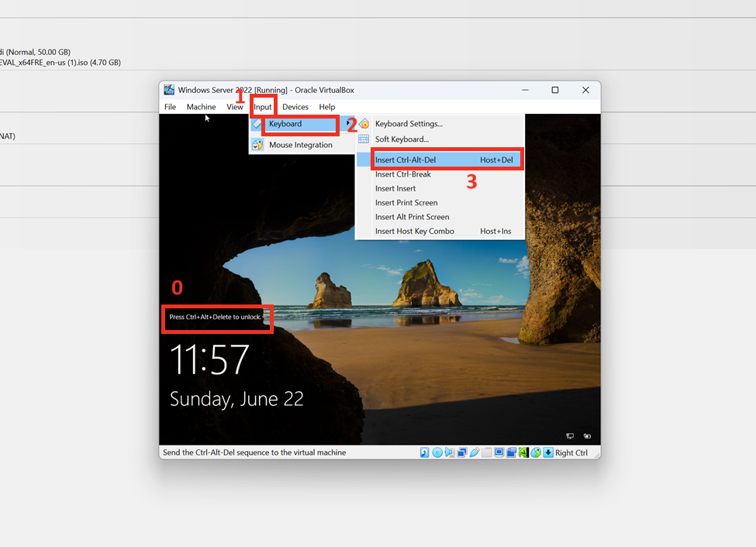Click '(Normal, 50.00 GB)' in background window
Image resolution: width=756 pixels, height=547 pixels.
[x=38, y=52]
